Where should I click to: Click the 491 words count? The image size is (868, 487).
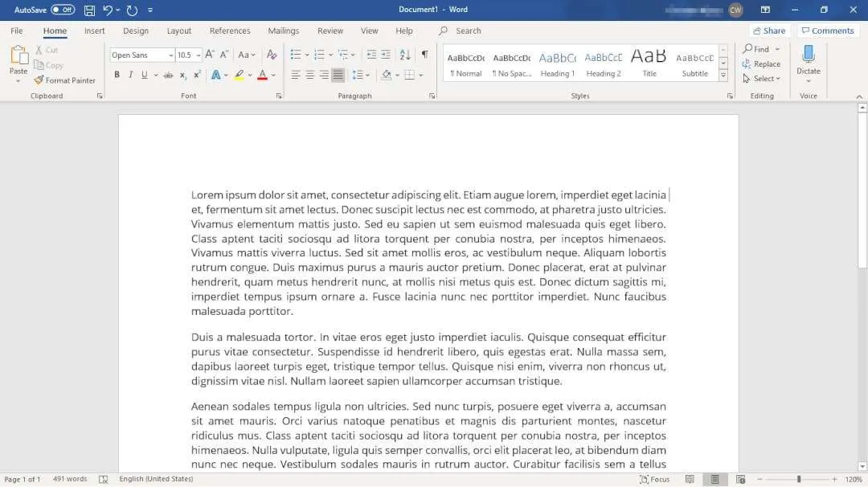pyautogui.click(x=70, y=479)
